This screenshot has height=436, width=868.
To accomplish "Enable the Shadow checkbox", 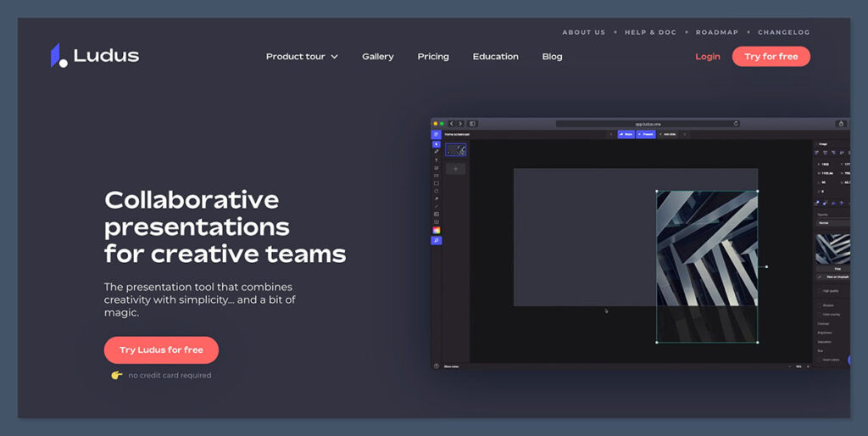I will click(x=820, y=305).
